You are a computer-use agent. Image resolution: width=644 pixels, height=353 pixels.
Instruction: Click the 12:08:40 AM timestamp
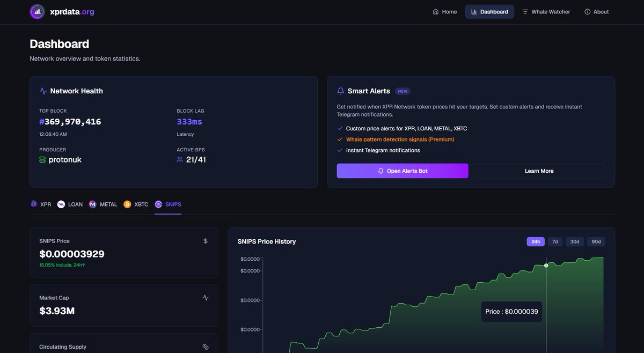53,134
